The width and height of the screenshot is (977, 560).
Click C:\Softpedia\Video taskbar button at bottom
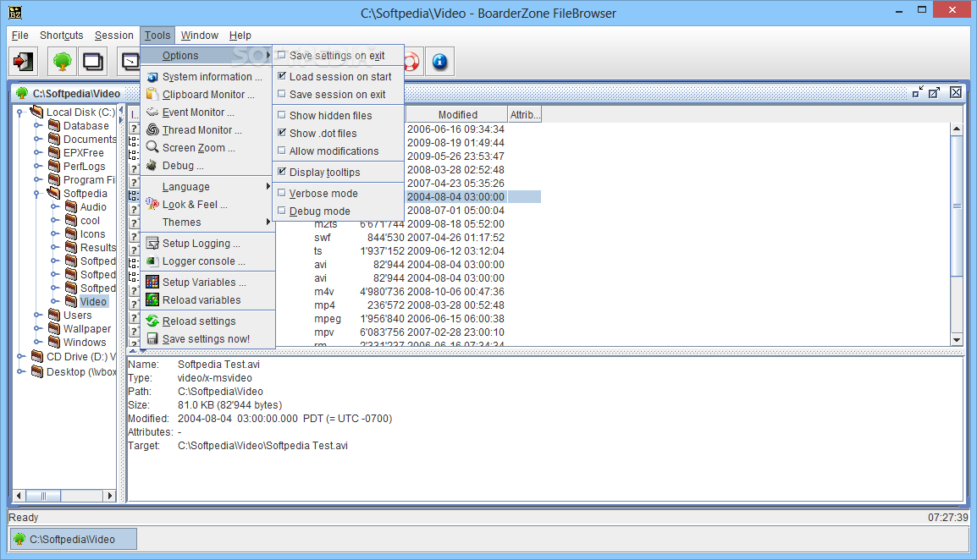click(x=74, y=540)
